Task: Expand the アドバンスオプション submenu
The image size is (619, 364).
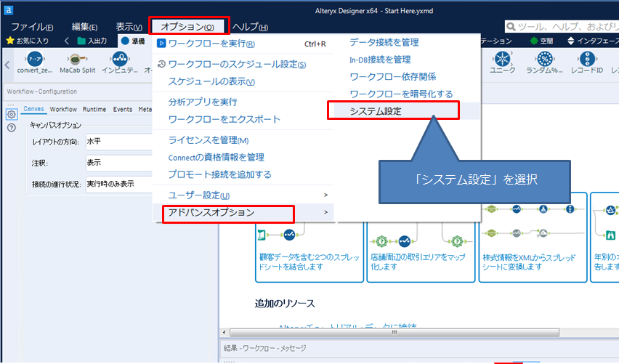Action: point(243,212)
